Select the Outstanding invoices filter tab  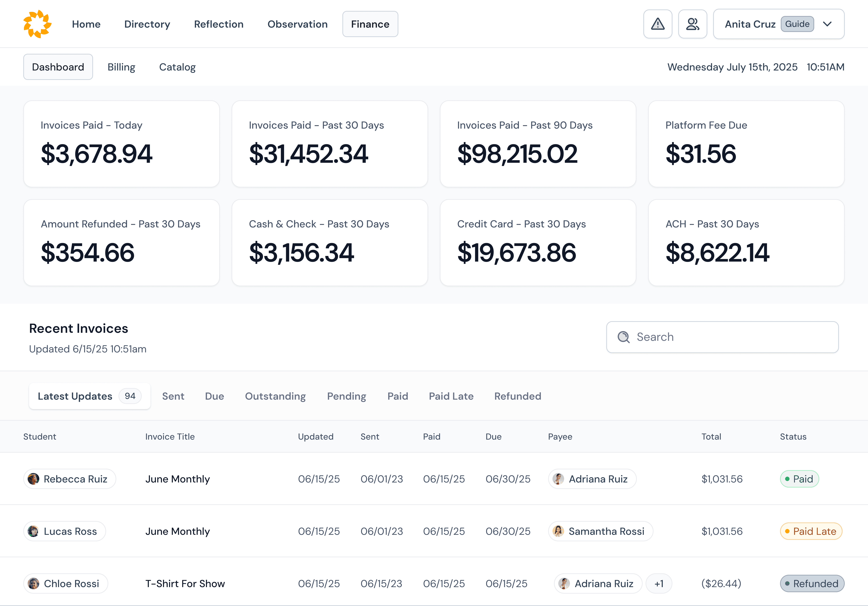pos(275,396)
